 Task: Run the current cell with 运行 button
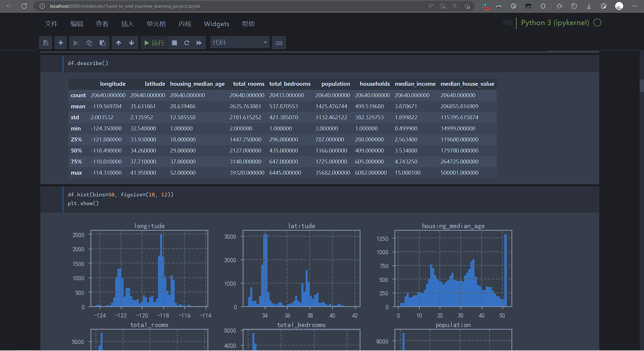[x=154, y=43]
